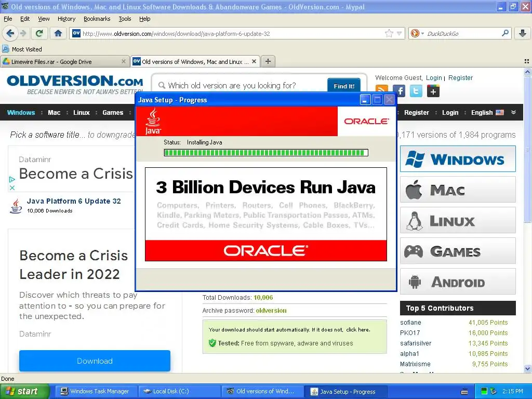Open the large LINUX category button
532x399 pixels.
(x=458, y=220)
